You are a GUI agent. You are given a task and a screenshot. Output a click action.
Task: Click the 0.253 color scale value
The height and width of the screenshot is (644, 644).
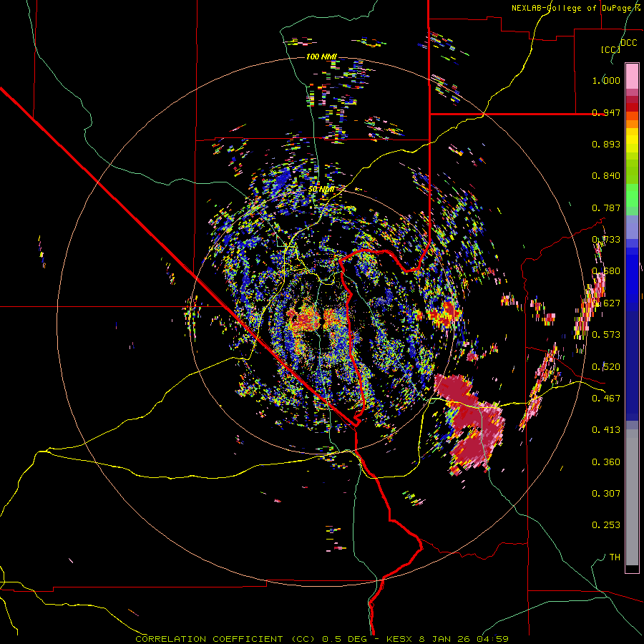pyautogui.click(x=606, y=525)
